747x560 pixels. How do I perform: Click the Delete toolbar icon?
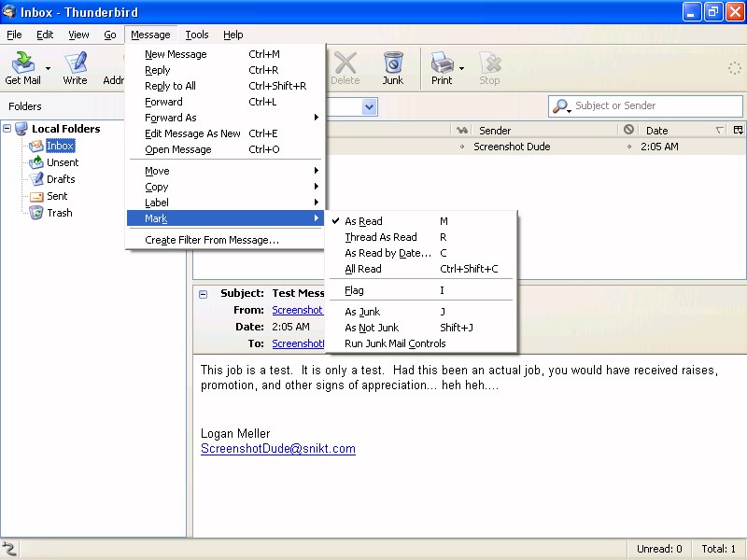point(345,63)
